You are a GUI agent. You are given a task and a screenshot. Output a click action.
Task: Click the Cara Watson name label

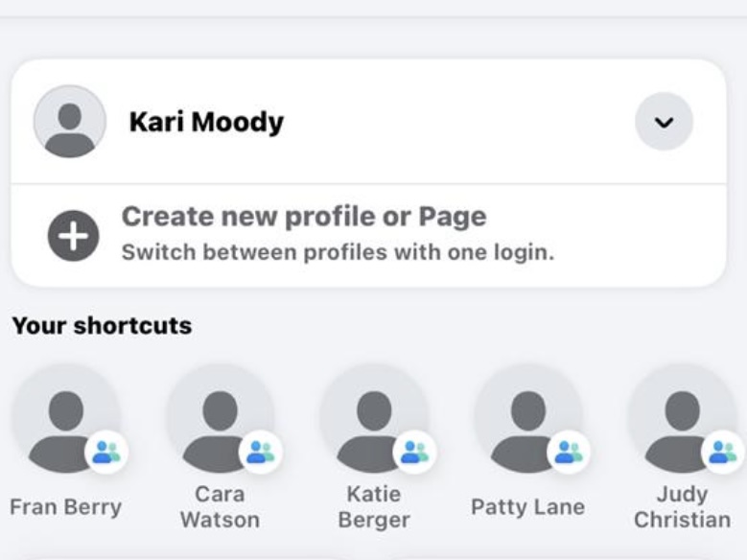click(220, 507)
